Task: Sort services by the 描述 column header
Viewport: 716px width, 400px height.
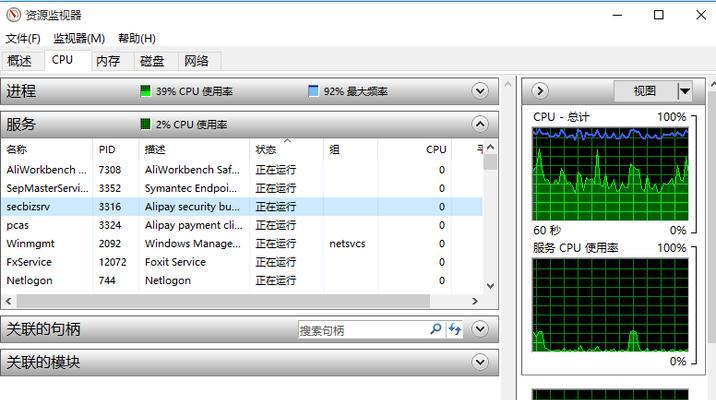Action: point(194,149)
